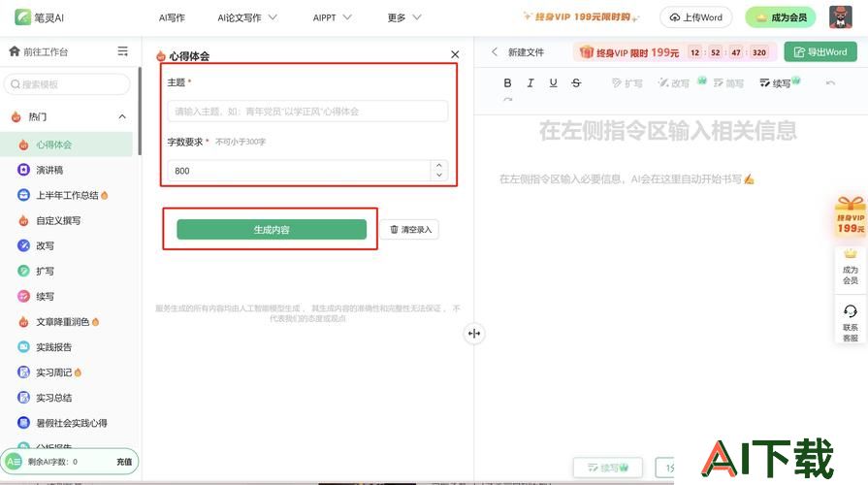Toggle bold formatting
The width and height of the screenshot is (868, 485).
coord(507,83)
